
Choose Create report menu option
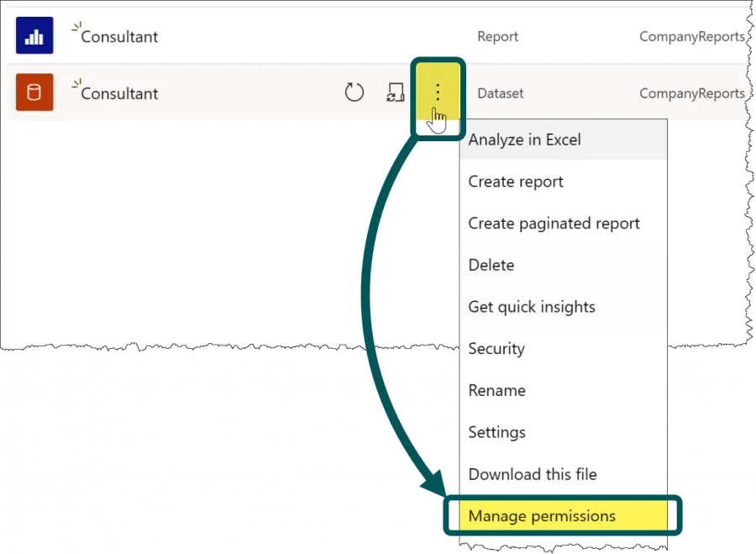tap(516, 182)
